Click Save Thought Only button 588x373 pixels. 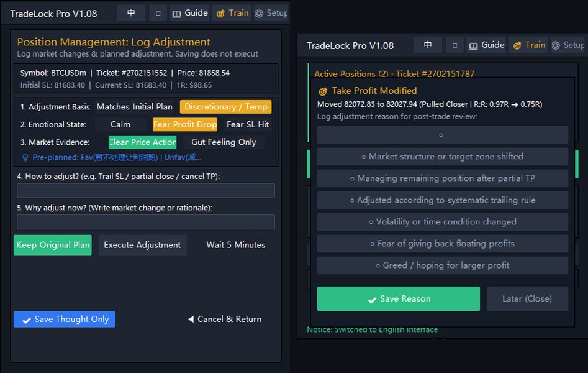[x=65, y=320]
